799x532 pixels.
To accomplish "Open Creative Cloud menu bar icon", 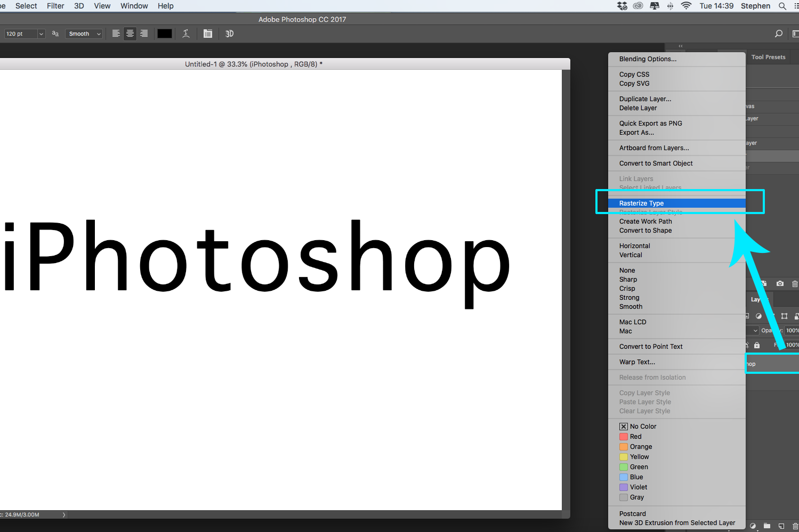I will (638, 6).
